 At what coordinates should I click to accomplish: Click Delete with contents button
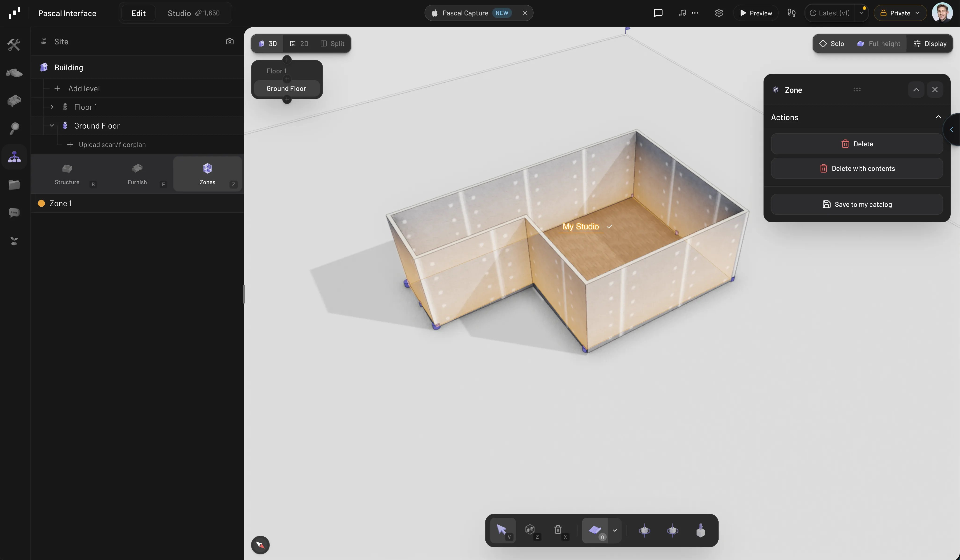pos(857,168)
